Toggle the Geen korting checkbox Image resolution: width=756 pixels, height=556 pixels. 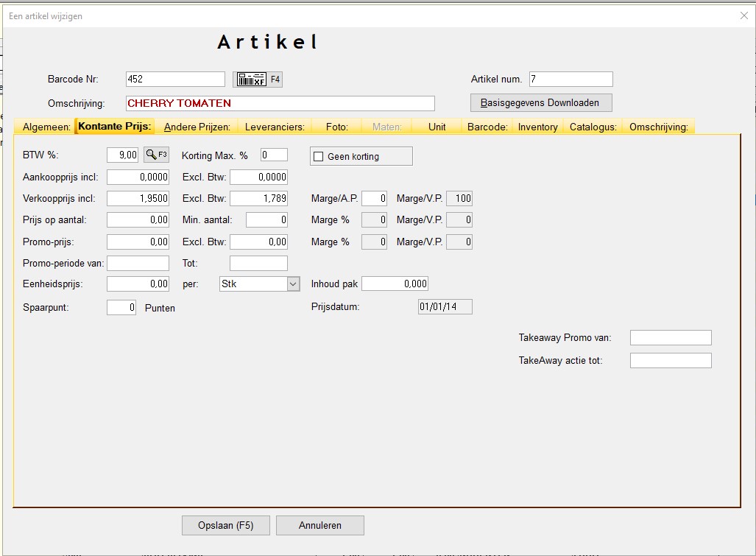click(318, 156)
